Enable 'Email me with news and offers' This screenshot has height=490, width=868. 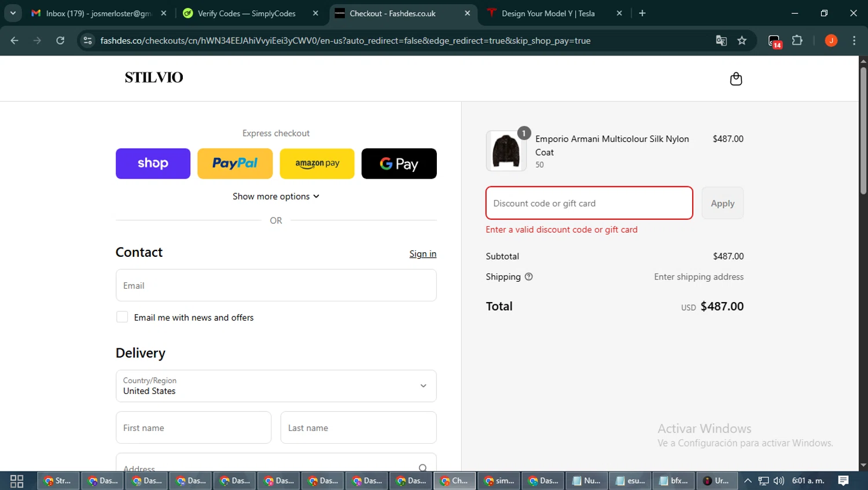pos(122,317)
